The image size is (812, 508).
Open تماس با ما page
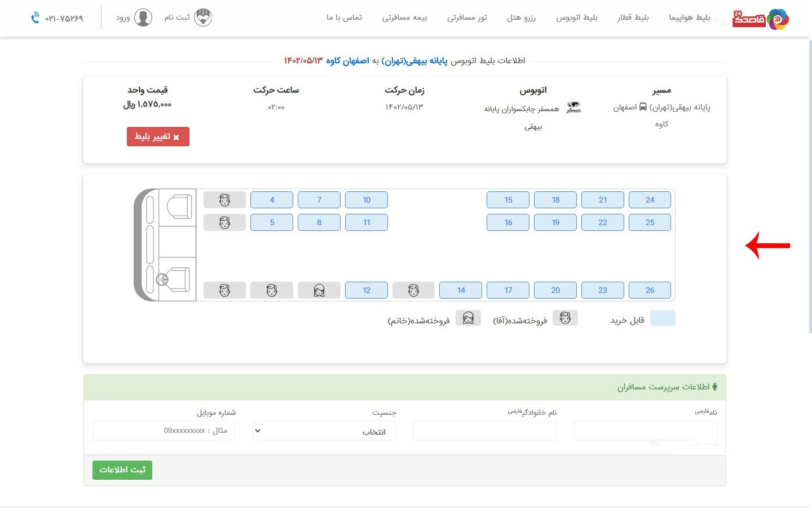344,17
